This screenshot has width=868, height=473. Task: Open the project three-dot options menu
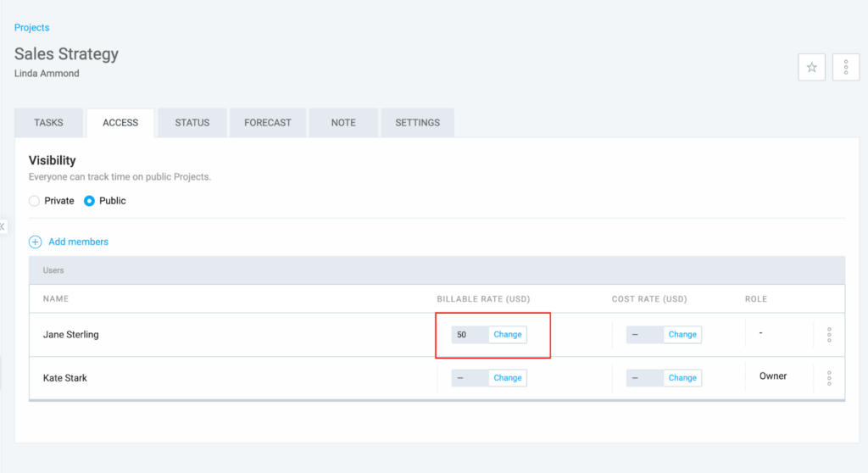click(846, 68)
